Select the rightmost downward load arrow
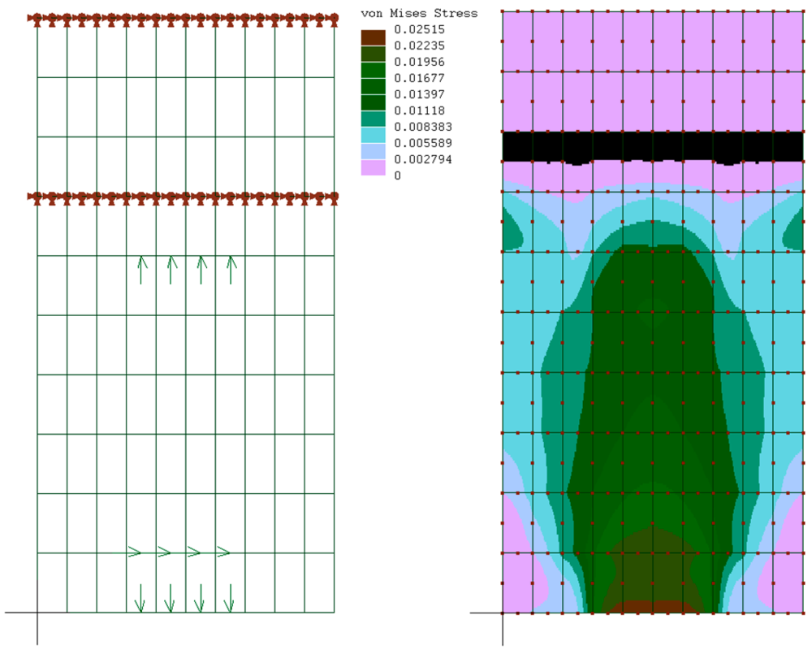 click(x=229, y=598)
